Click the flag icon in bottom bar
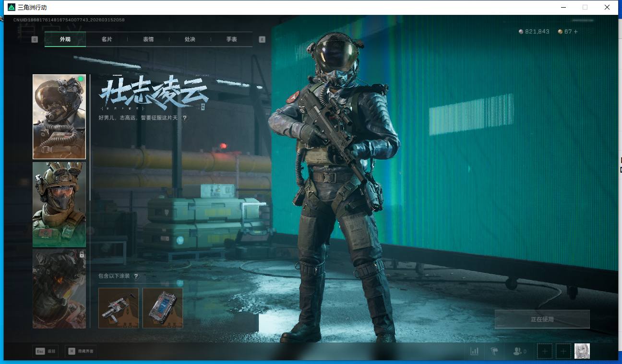This screenshot has height=364, width=622. tap(494, 352)
